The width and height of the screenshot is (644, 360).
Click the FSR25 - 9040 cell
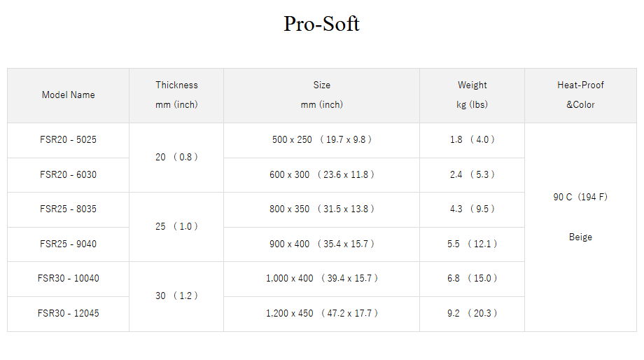click(69, 244)
